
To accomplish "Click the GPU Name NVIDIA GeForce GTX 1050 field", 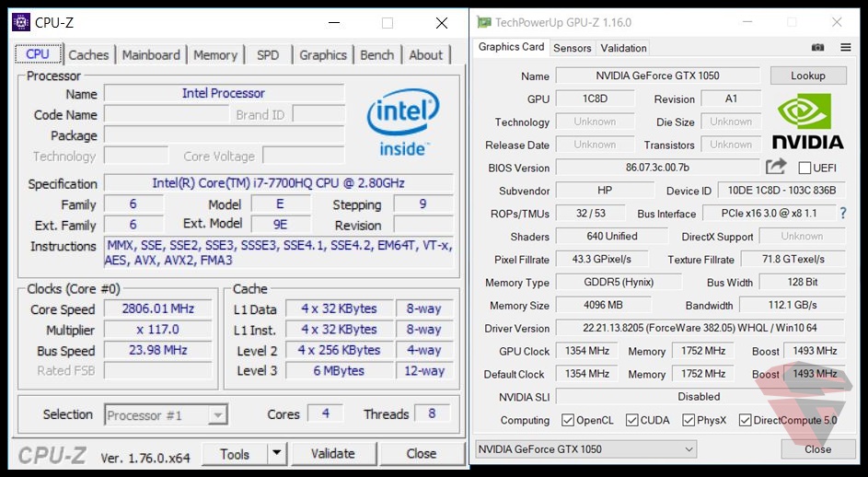I will [657, 76].
